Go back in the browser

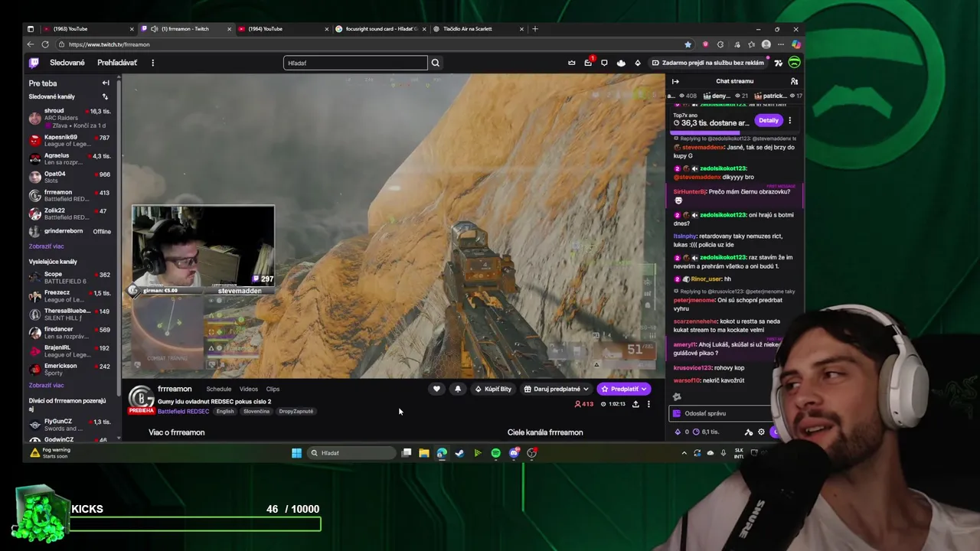tap(31, 44)
